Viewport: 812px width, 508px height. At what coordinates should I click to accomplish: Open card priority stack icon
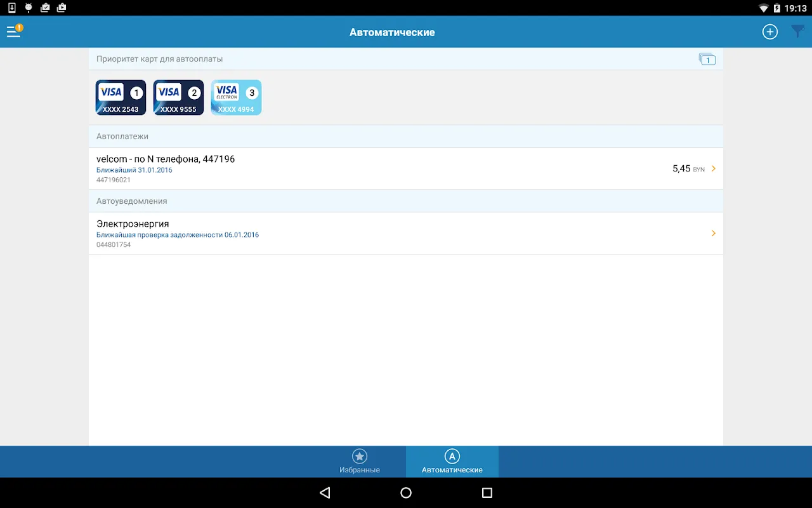(x=707, y=59)
